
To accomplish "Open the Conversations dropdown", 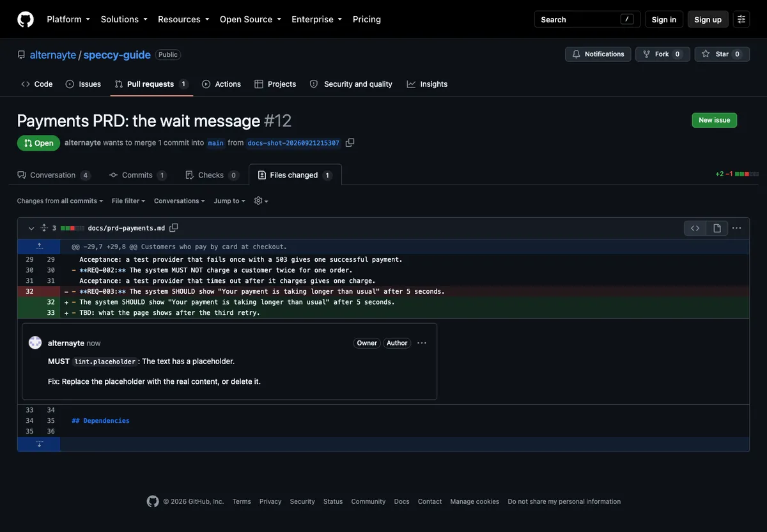I will coord(180,201).
